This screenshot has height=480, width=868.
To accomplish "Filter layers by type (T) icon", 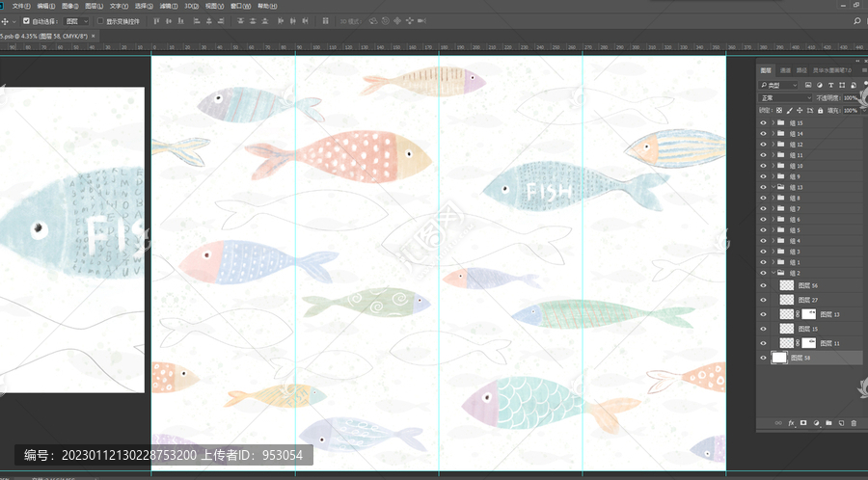I will tap(831, 85).
